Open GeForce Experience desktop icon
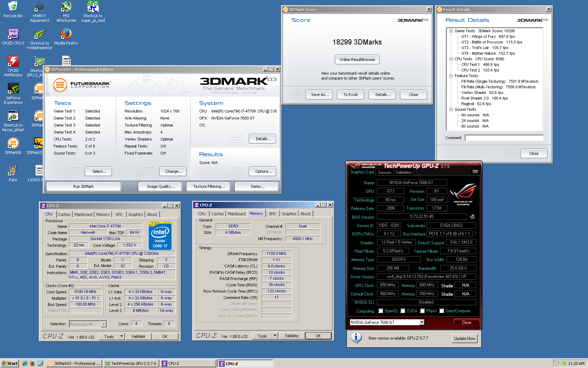Viewport: 588px width, 368px height. tap(13, 94)
